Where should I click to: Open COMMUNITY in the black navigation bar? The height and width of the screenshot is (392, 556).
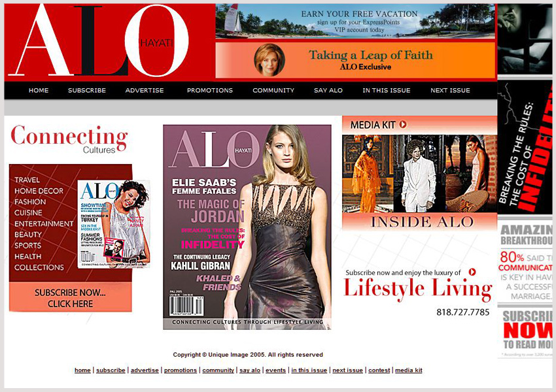point(273,90)
